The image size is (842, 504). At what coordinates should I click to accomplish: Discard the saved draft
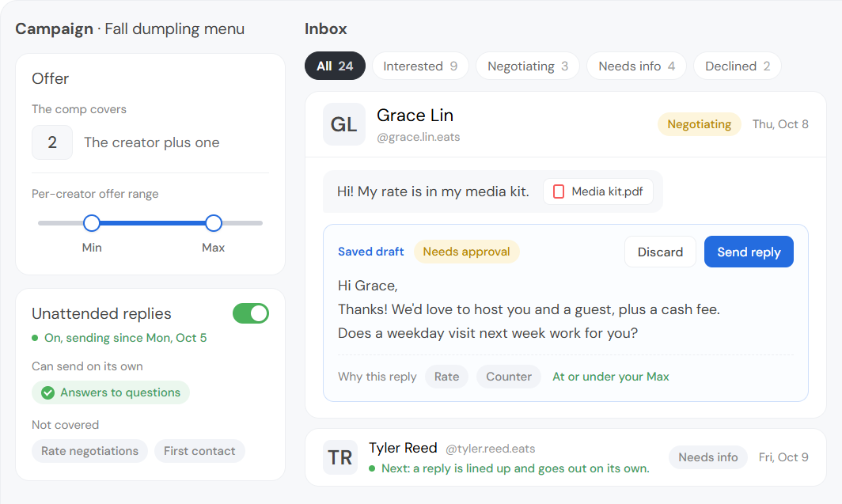(x=660, y=252)
